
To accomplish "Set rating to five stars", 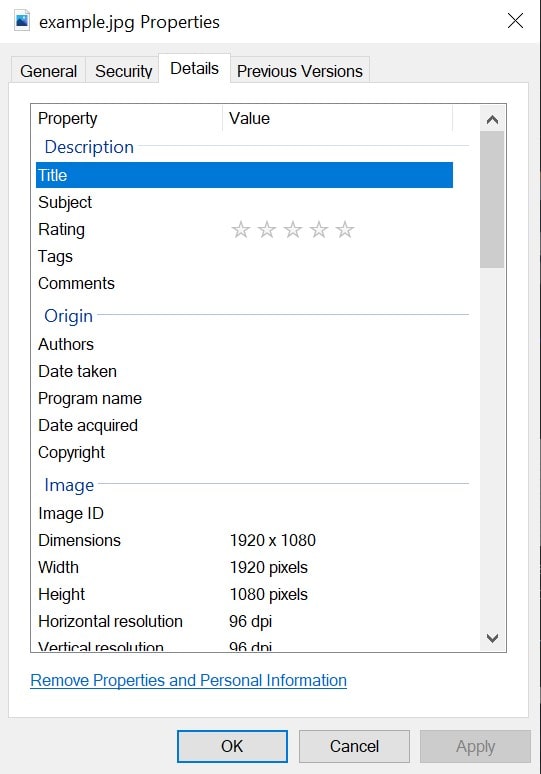I will pos(345,230).
